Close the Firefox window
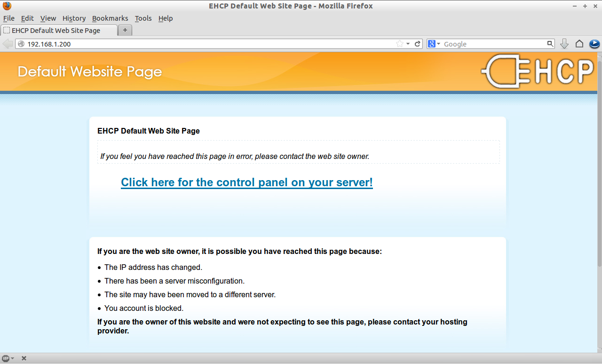This screenshot has width=602, height=364. [x=595, y=6]
